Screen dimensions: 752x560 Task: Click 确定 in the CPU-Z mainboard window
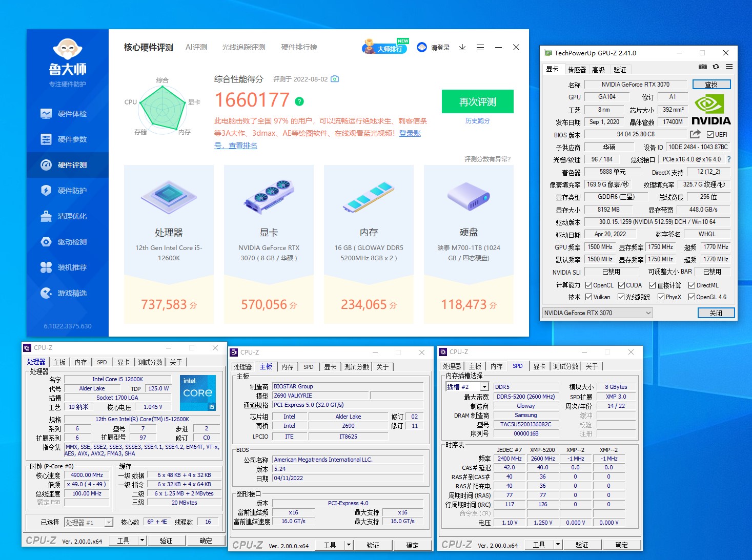click(x=413, y=545)
